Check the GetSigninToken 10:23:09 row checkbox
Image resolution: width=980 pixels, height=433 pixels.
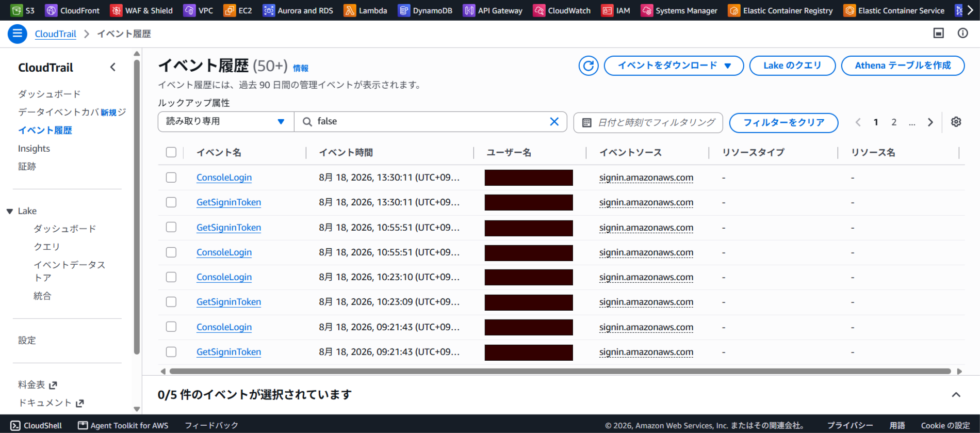(x=171, y=302)
